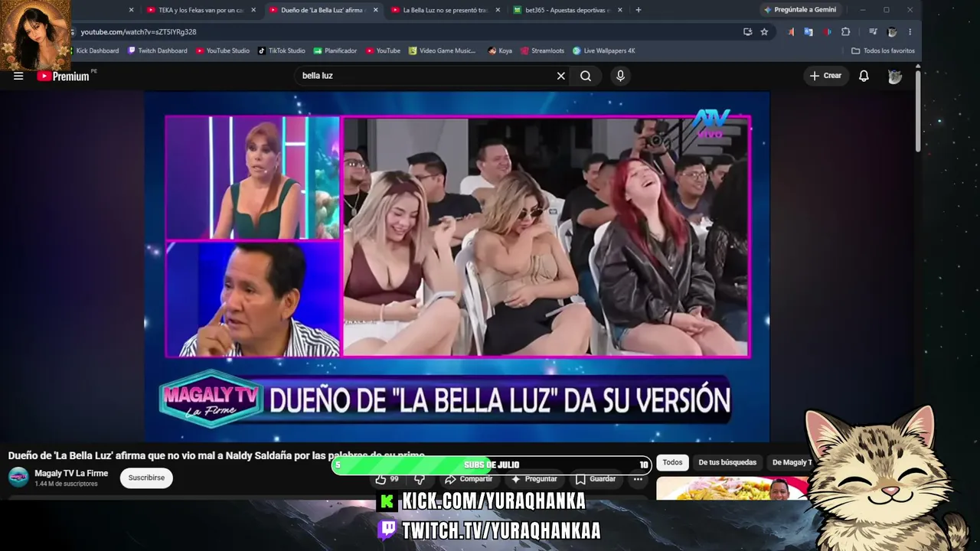Click the video title 'Dueño de La Bella Luz'

[217, 455]
